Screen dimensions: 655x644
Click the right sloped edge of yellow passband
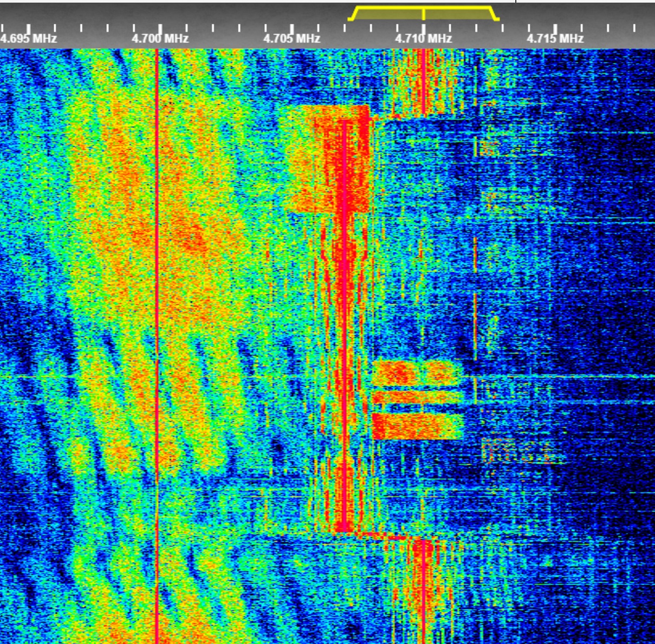pyautogui.click(x=494, y=14)
